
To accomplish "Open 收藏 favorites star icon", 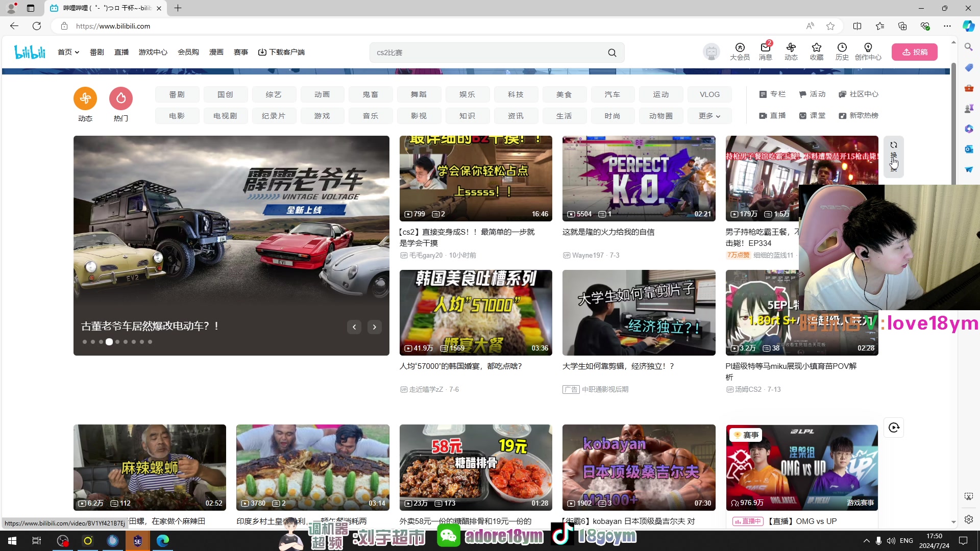I will point(816,52).
